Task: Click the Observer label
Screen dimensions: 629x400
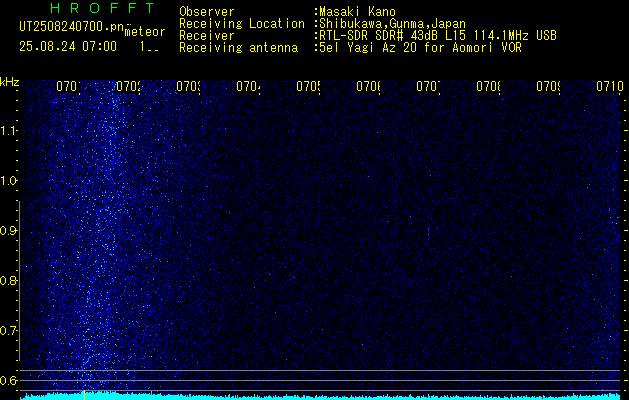Action: pyautogui.click(x=207, y=12)
